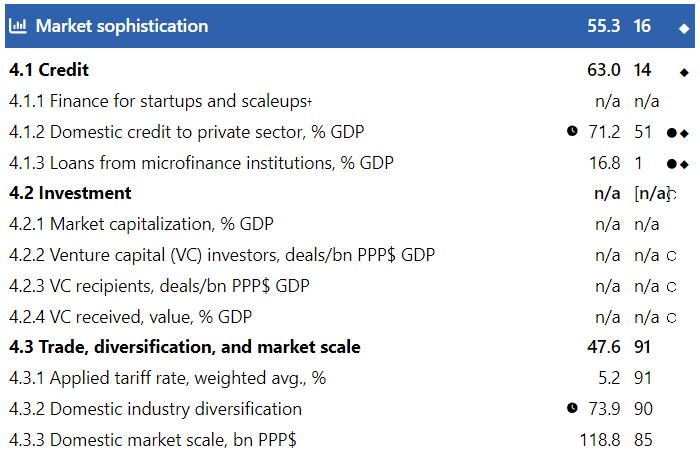
Task: Click the clock icon next to Domestic industry diversification 73.9
Action: coord(572,407)
